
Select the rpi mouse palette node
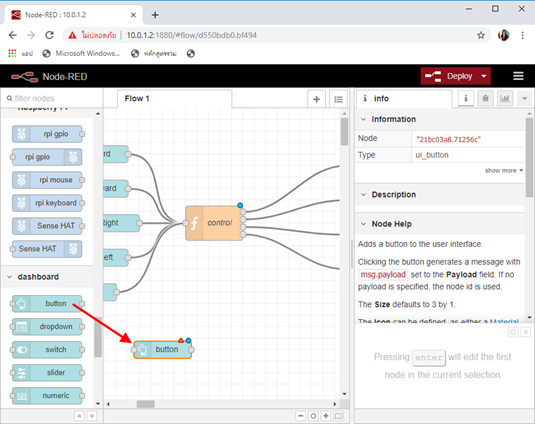coord(48,180)
